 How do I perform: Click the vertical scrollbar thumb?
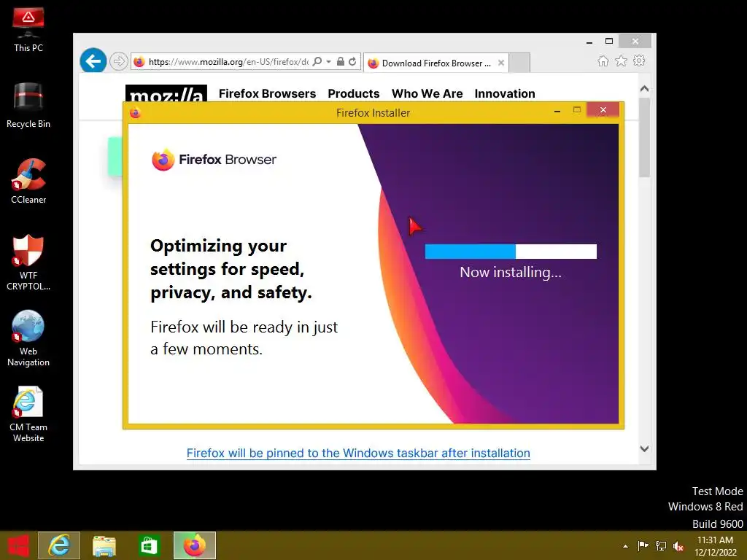[x=644, y=138]
